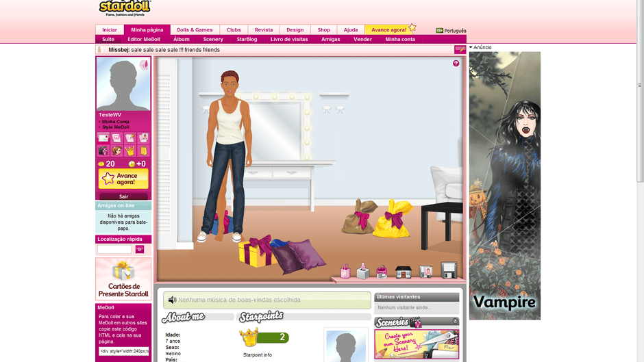Screen dimensions: 644x362
Task: Click the Avance agora! yellow tab
Action: [x=388, y=29]
